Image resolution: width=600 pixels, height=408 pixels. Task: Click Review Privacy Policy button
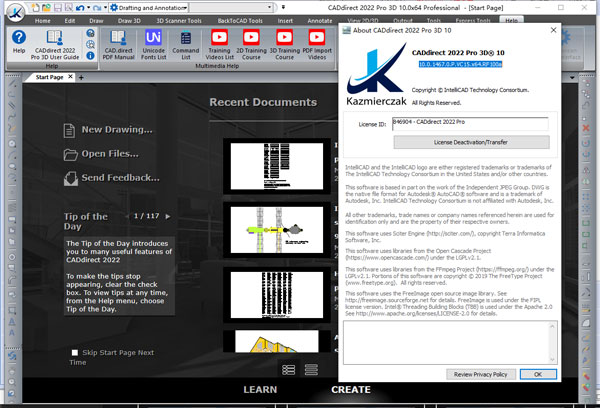[480, 373]
